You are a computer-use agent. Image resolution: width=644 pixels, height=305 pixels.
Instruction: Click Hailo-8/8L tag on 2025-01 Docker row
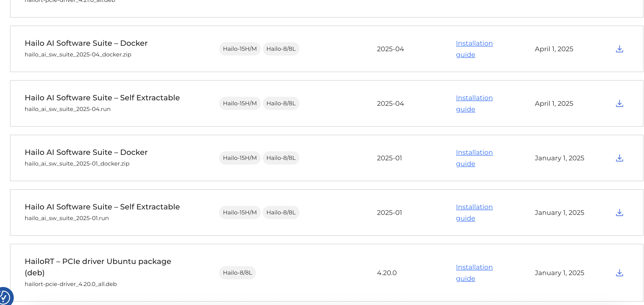pos(281,158)
